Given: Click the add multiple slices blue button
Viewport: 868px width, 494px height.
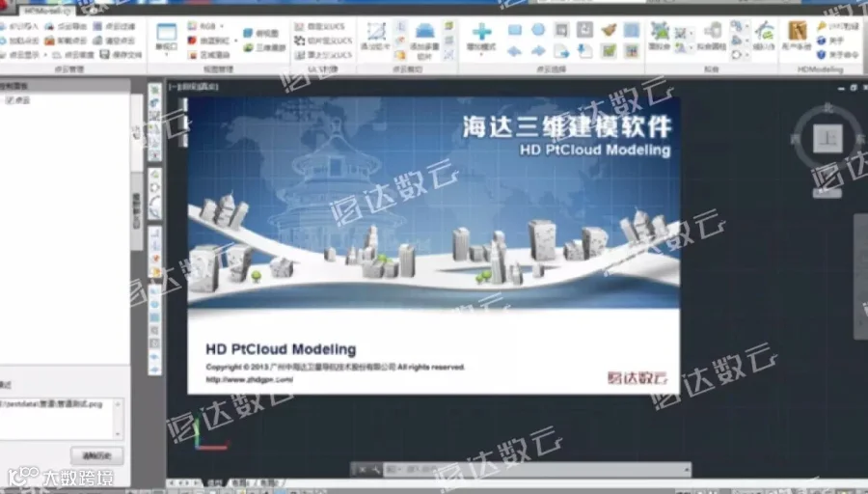Looking at the screenshot, I should tap(424, 41).
